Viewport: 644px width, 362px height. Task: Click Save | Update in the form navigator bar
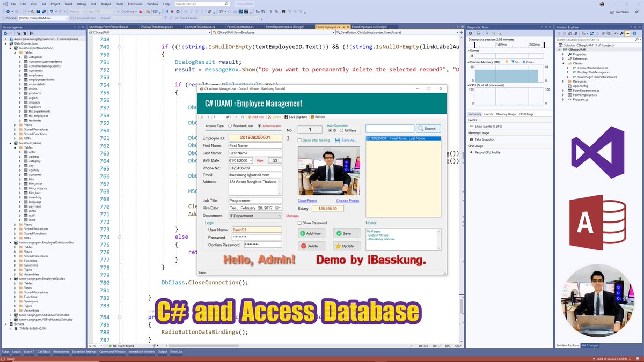pyautogui.click(x=296, y=117)
